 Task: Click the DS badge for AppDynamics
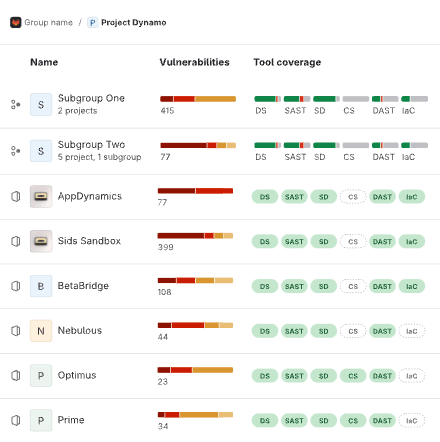265,197
